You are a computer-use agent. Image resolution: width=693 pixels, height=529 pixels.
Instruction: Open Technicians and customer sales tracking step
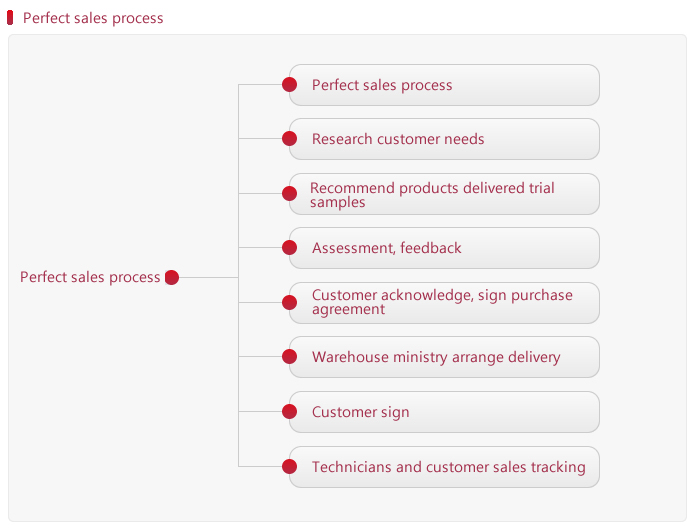(444, 467)
